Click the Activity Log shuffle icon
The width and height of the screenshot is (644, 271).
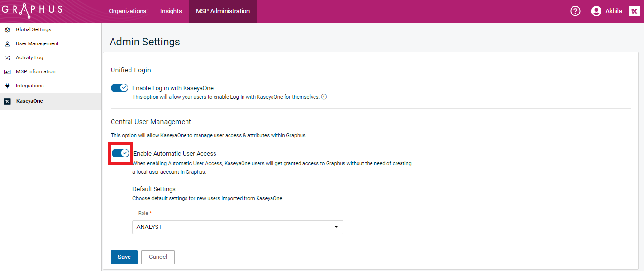click(x=7, y=58)
